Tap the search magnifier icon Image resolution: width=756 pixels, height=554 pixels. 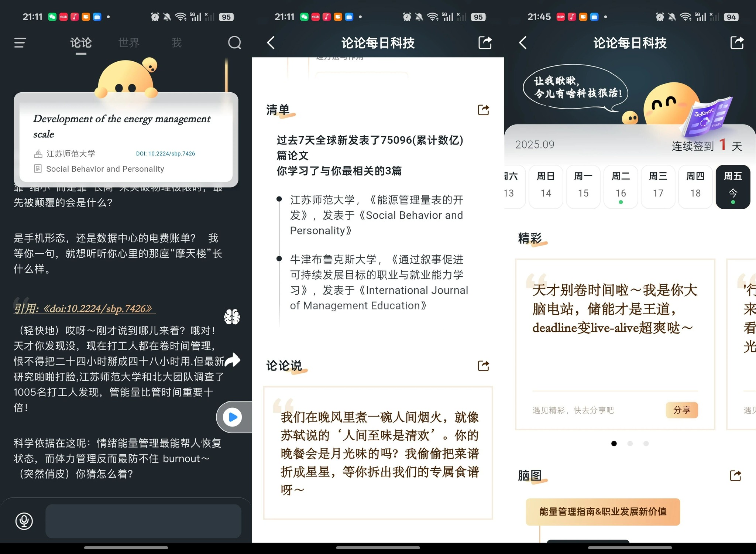[234, 43]
